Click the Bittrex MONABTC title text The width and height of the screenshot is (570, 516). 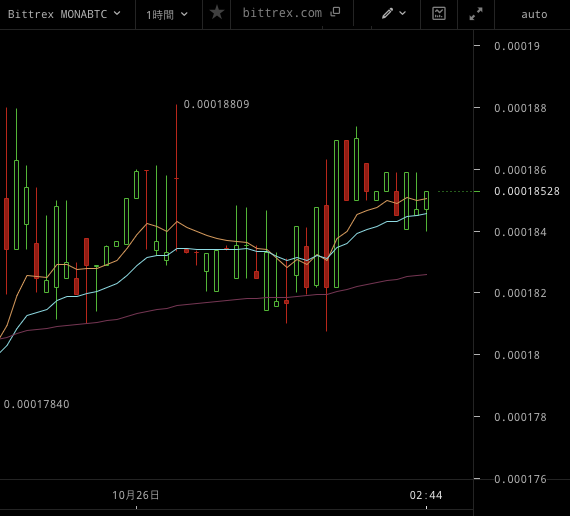[57, 14]
